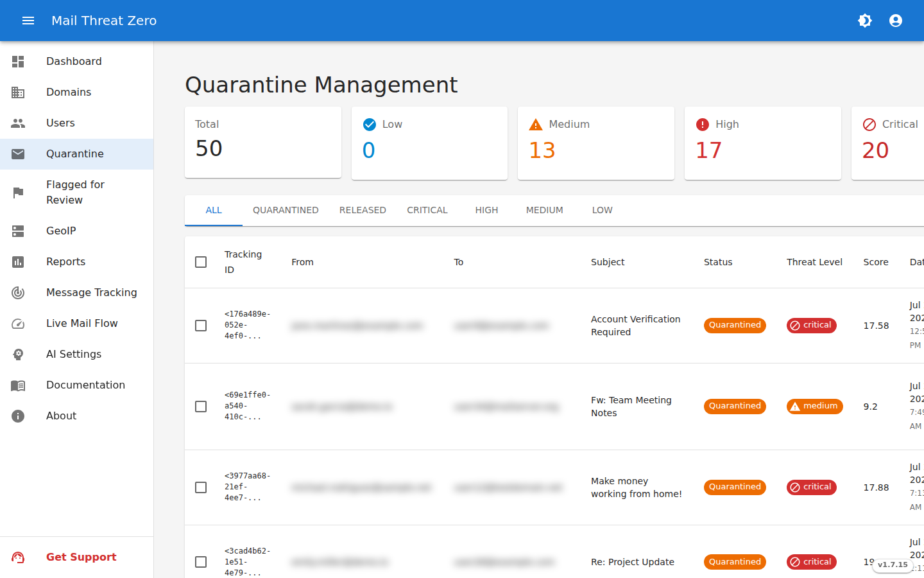Screen dimensions: 924x578
Task: Click the Score column header
Action: click(x=876, y=262)
